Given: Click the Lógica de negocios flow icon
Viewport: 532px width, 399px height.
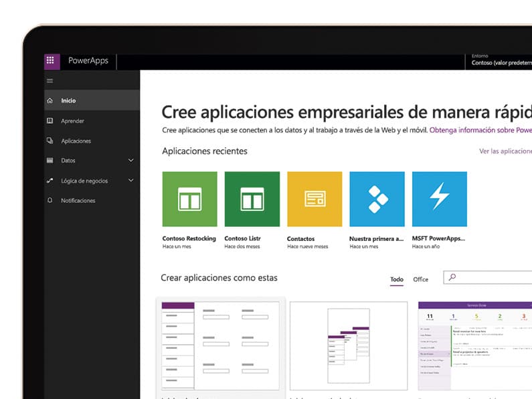Looking at the screenshot, I should click(50, 181).
